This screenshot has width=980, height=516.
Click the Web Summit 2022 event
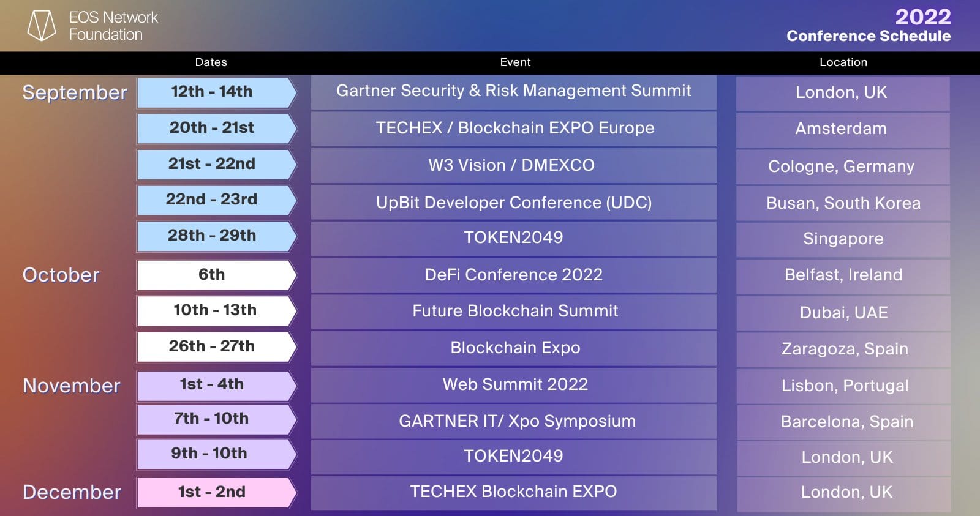pos(513,385)
